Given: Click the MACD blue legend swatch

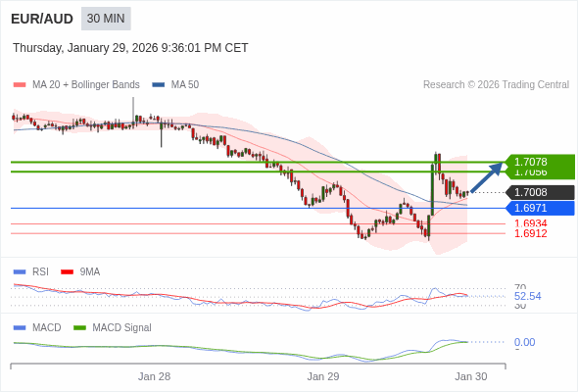Looking at the screenshot, I should click(20, 328).
